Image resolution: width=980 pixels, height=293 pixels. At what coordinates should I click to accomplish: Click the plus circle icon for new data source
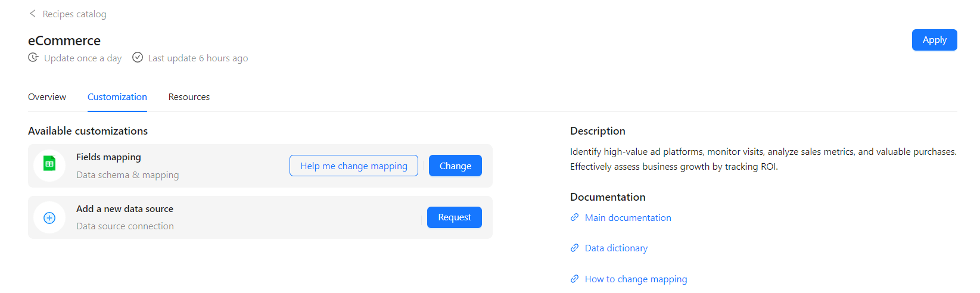pos(49,218)
